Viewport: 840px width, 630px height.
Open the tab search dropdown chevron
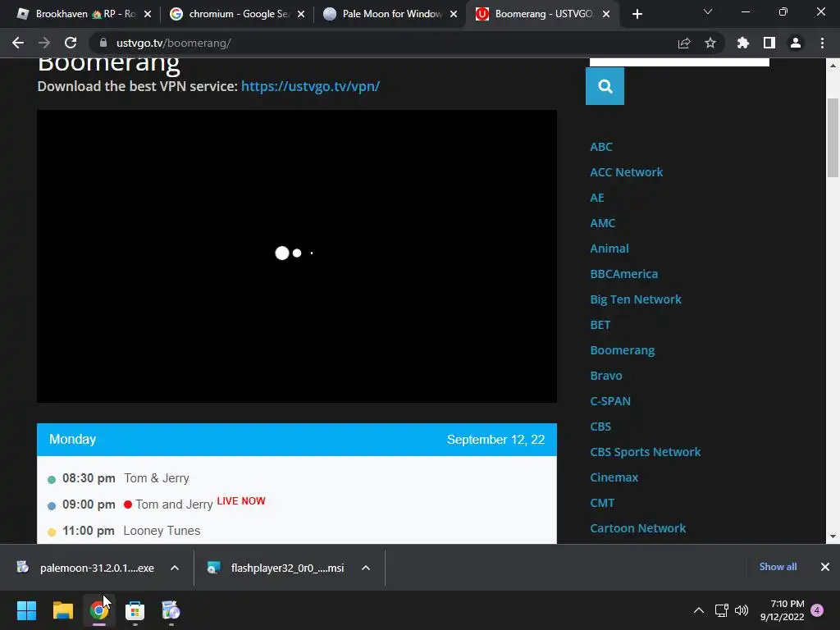click(x=708, y=11)
